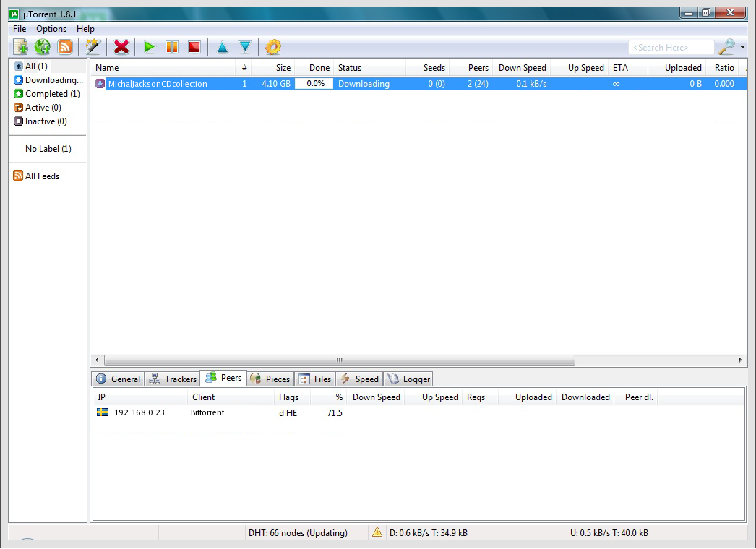The width and height of the screenshot is (756, 549).
Task: Click the search magnifier icon
Action: (726, 47)
